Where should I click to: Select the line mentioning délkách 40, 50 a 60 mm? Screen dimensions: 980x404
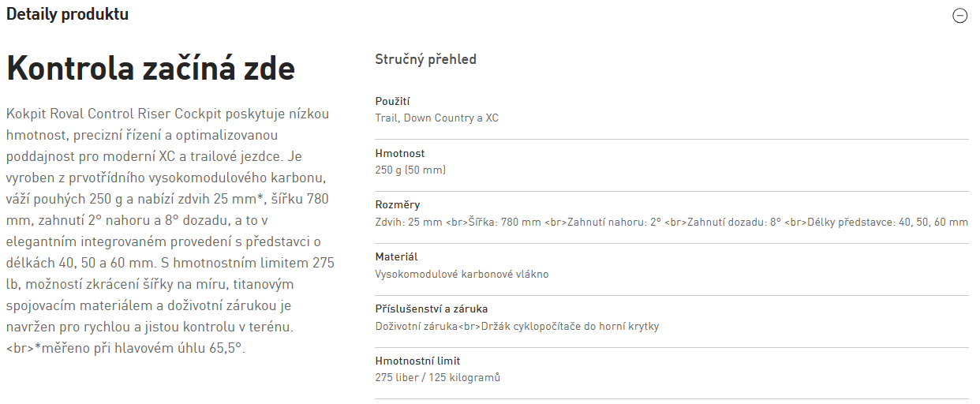tap(170, 262)
